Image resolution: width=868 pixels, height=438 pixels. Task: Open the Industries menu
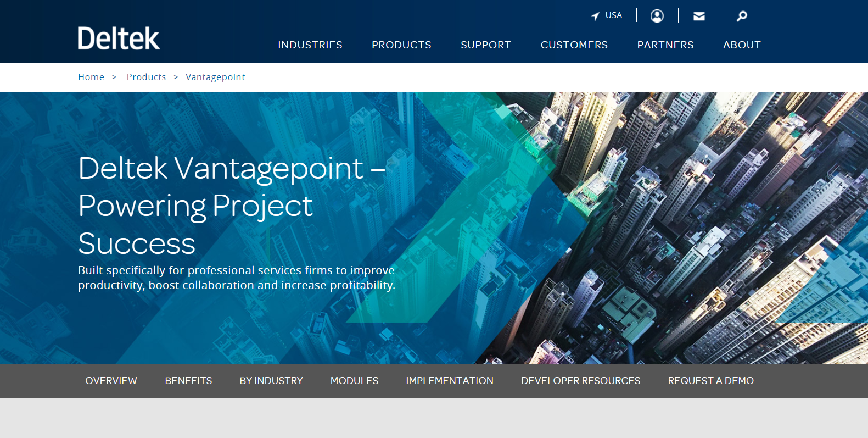310,45
